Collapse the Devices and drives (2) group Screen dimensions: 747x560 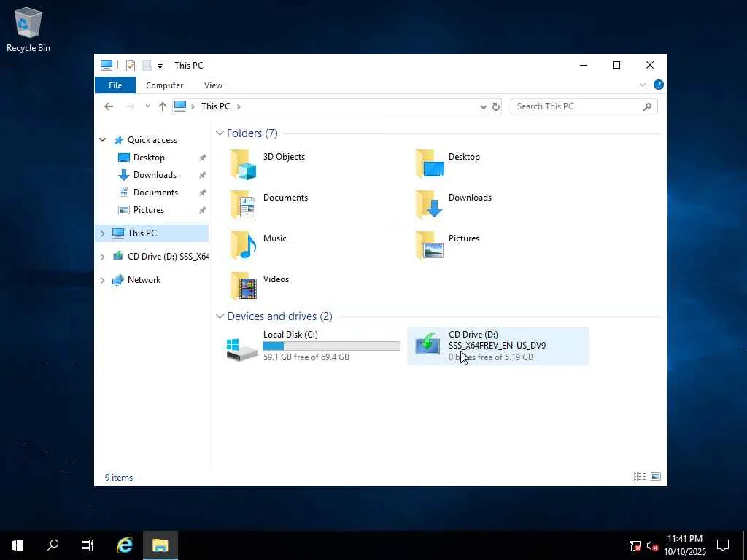pos(220,316)
